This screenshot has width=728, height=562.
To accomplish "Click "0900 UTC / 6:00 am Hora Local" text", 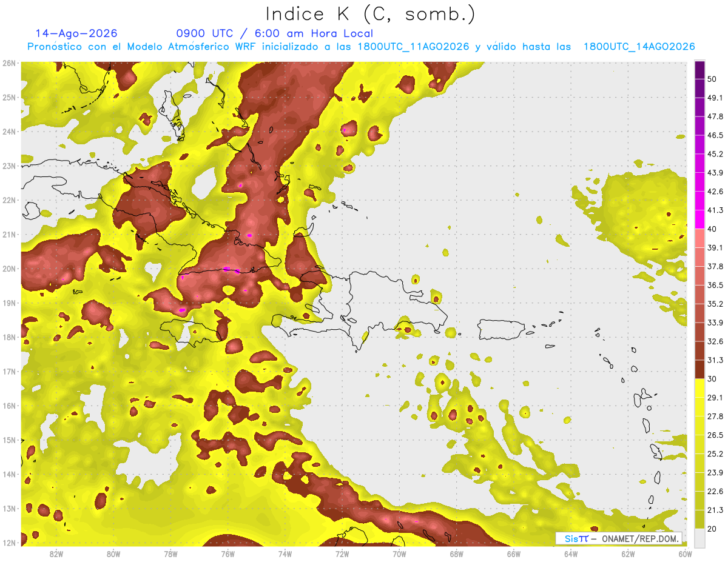I will tap(275, 33).
